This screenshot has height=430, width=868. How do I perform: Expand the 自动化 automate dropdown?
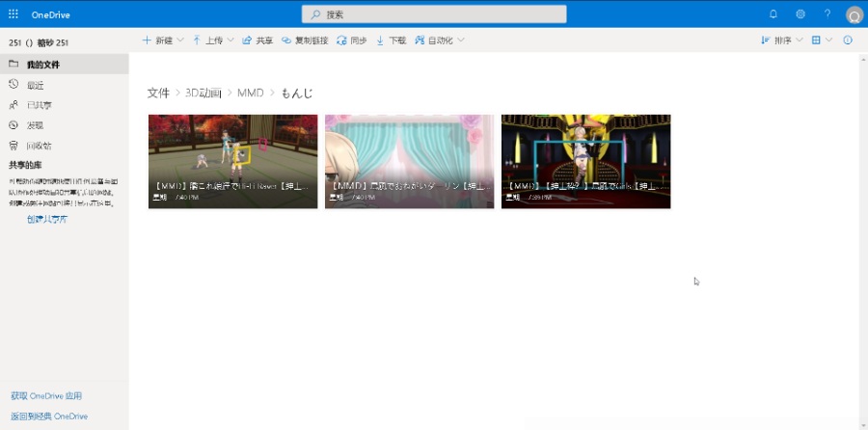click(440, 40)
